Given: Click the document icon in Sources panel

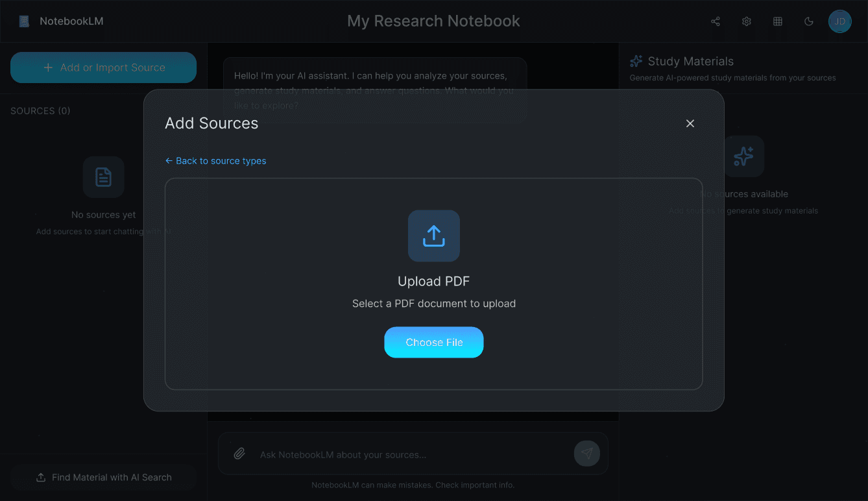Looking at the screenshot, I should tap(104, 177).
